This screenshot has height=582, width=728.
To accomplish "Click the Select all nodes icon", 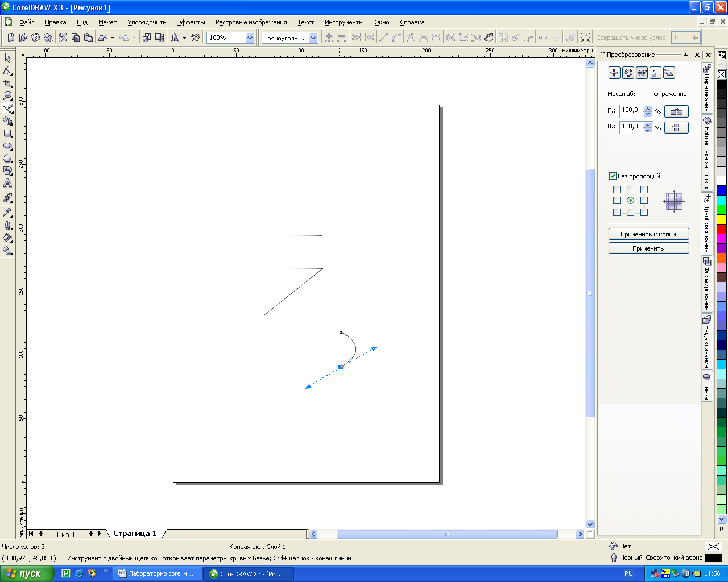I will (585, 38).
